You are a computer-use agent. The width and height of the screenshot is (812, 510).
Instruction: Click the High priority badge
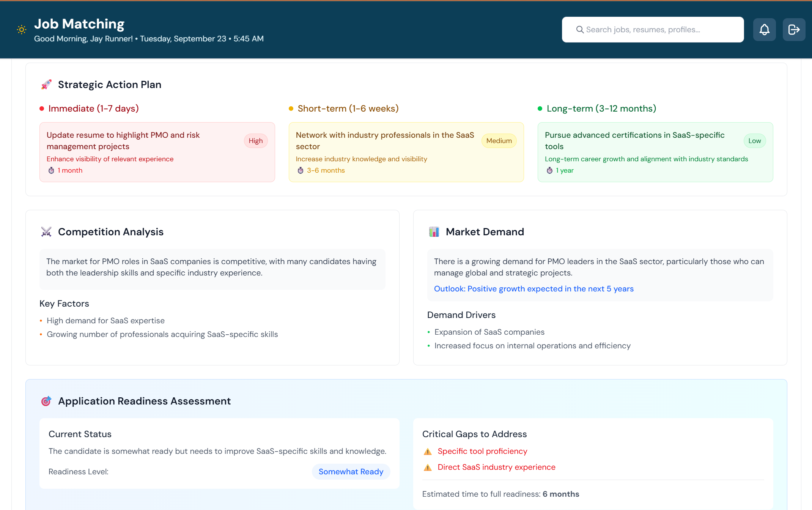[x=255, y=141]
